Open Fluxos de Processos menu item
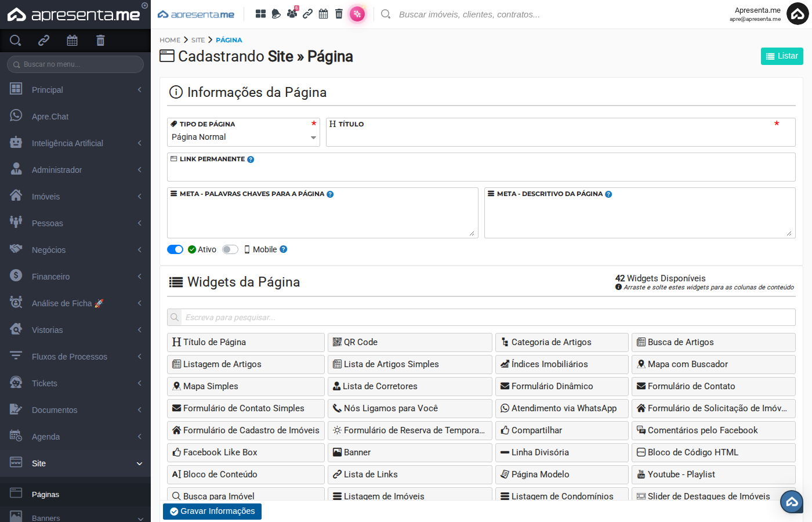The height and width of the screenshot is (522, 812). tap(75, 357)
